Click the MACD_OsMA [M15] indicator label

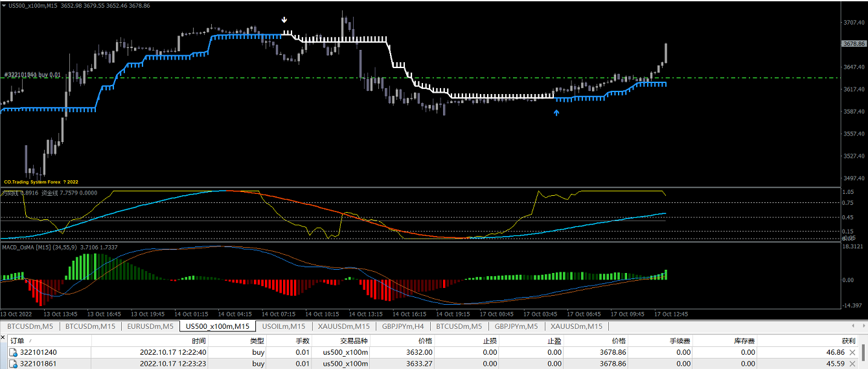tap(26, 247)
